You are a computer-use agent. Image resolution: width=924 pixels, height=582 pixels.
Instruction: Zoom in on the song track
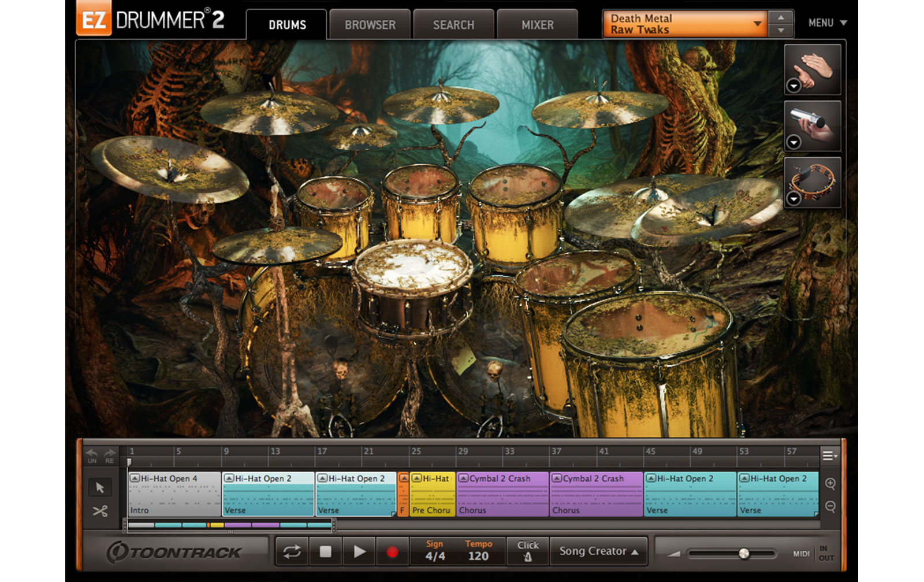[830, 484]
